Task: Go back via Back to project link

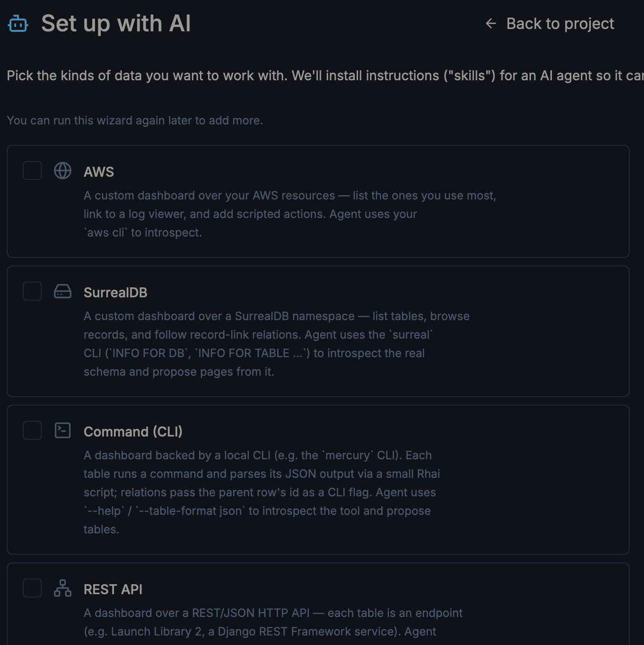Action: [550, 23]
